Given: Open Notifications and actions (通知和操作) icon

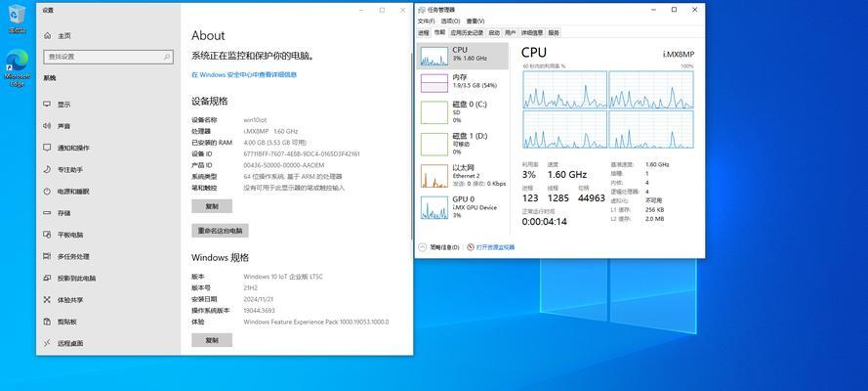Looking at the screenshot, I should 48,148.
